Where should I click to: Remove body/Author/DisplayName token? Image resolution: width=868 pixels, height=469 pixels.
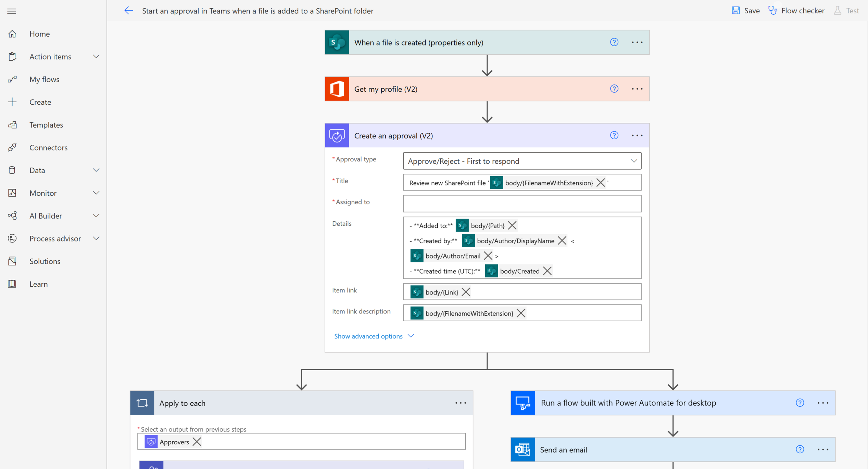tap(562, 240)
